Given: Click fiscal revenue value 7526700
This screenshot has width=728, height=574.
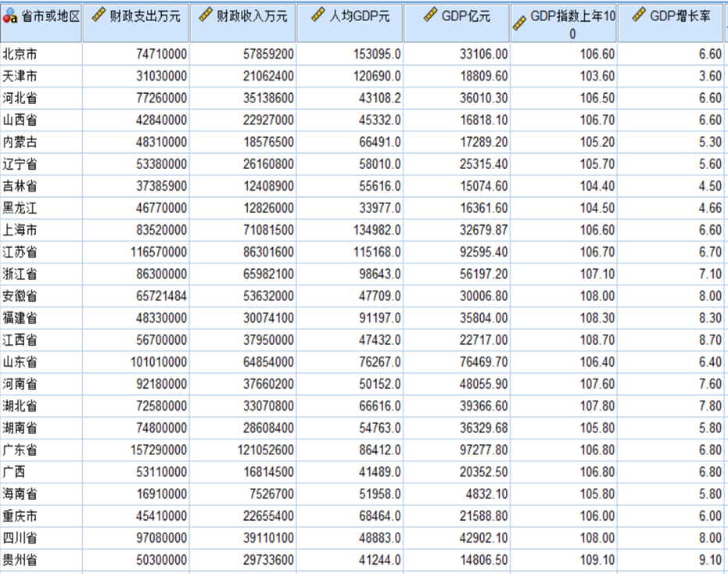Looking at the screenshot, I should coord(271,493).
